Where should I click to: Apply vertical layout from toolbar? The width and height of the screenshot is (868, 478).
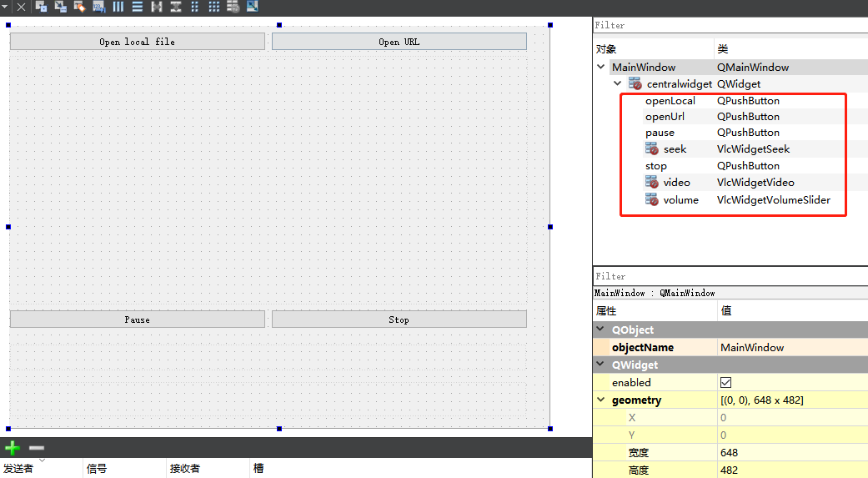(x=138, y=7)
